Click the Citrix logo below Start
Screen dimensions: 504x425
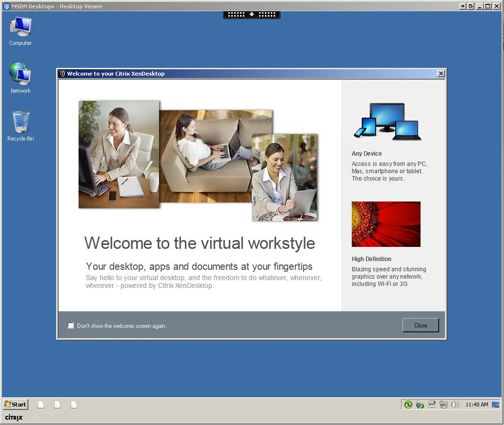pos(14,418)
